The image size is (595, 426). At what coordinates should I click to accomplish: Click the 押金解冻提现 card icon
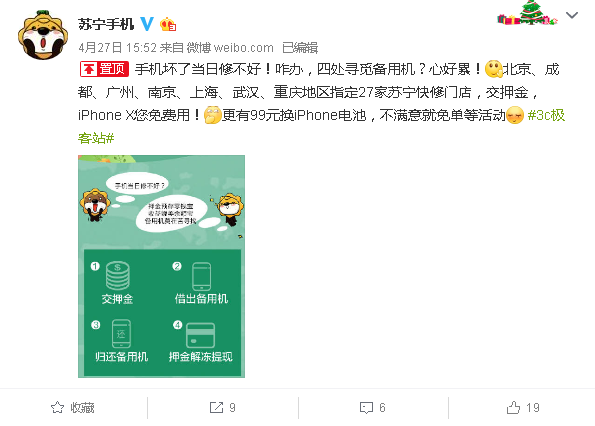coord(200,335)
